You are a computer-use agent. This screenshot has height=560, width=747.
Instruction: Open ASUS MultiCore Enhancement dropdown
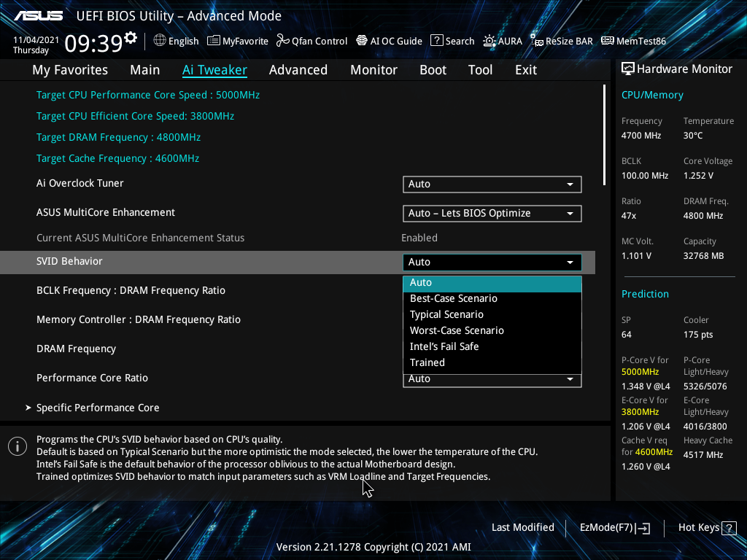point(492,214)
